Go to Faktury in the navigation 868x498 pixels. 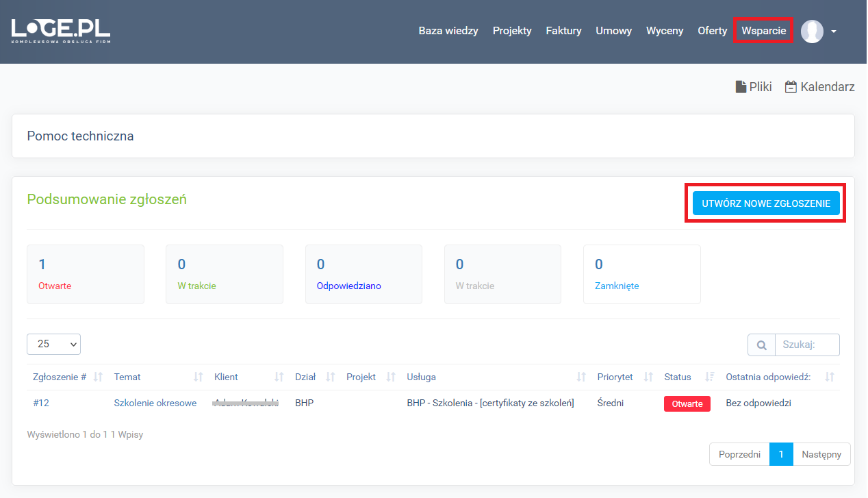[563, 31]
